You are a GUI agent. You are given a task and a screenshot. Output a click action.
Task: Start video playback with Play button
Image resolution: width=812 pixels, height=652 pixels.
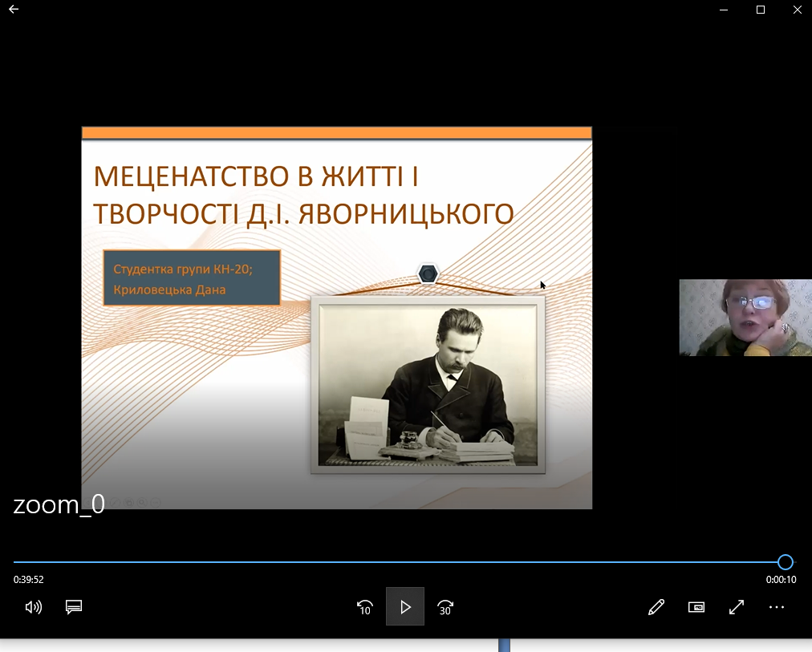[x=405, y=606]
